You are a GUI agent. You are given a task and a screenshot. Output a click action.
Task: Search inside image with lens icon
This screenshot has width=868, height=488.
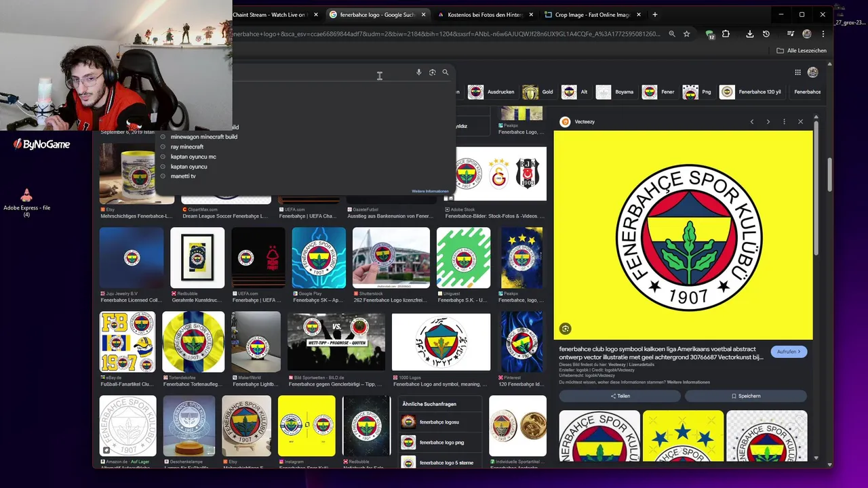[x=565, y=329]
